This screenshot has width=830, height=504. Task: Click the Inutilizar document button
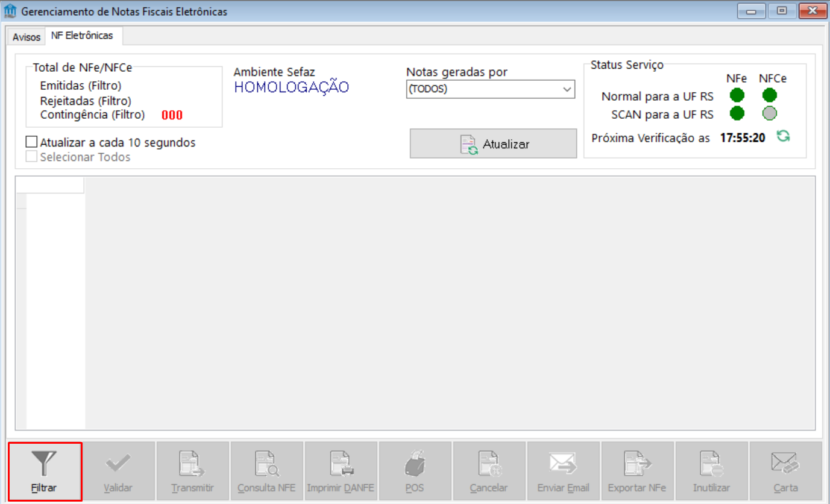coord(712,471)
